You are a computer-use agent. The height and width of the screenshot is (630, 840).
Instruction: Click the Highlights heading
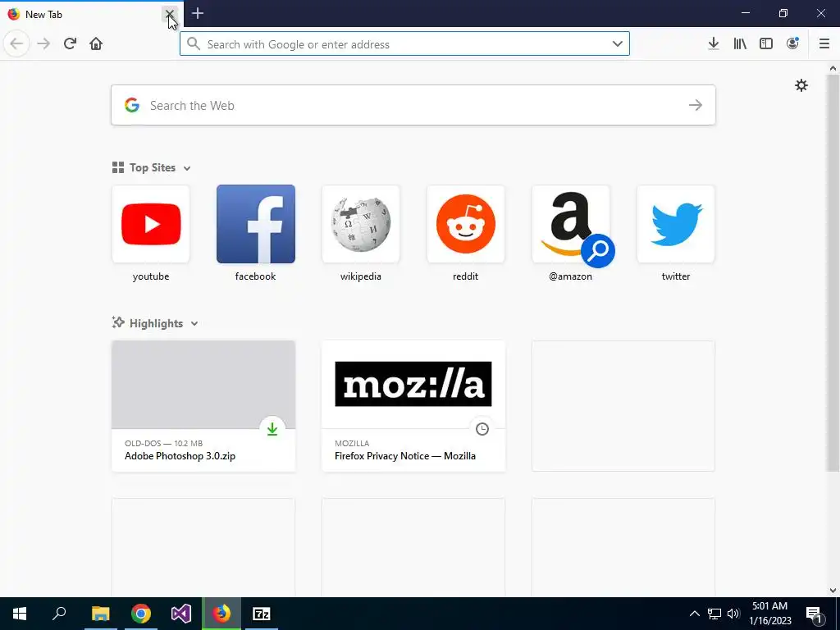click(x=156, y=323)
